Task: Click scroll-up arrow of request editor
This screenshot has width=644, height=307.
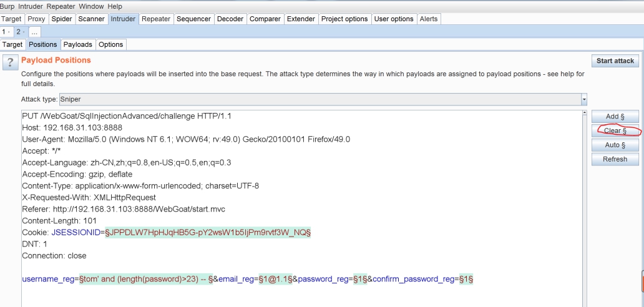Action: point(585,113)
